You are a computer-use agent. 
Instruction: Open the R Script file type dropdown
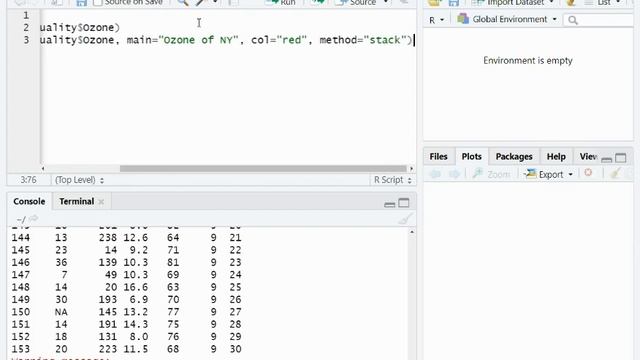[x=393, y=180]
